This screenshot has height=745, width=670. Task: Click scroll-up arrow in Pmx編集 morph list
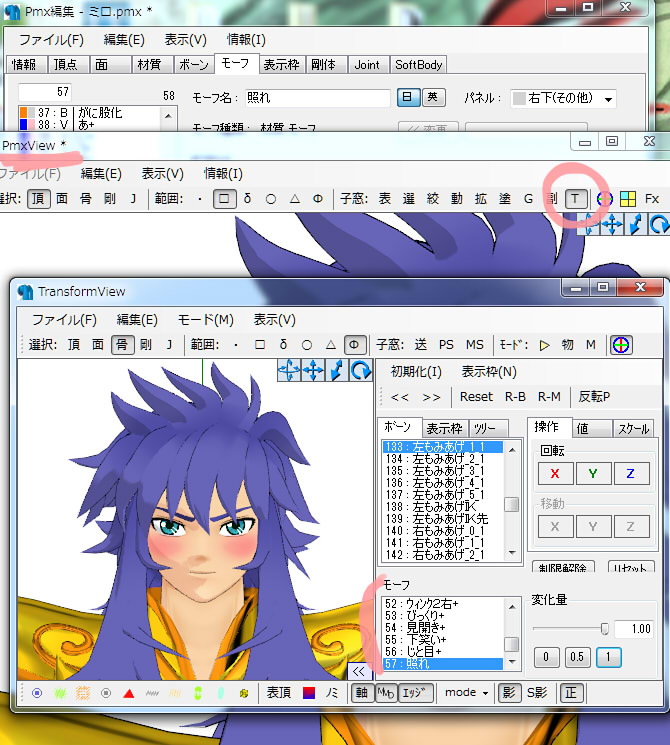tap(168, 115)
